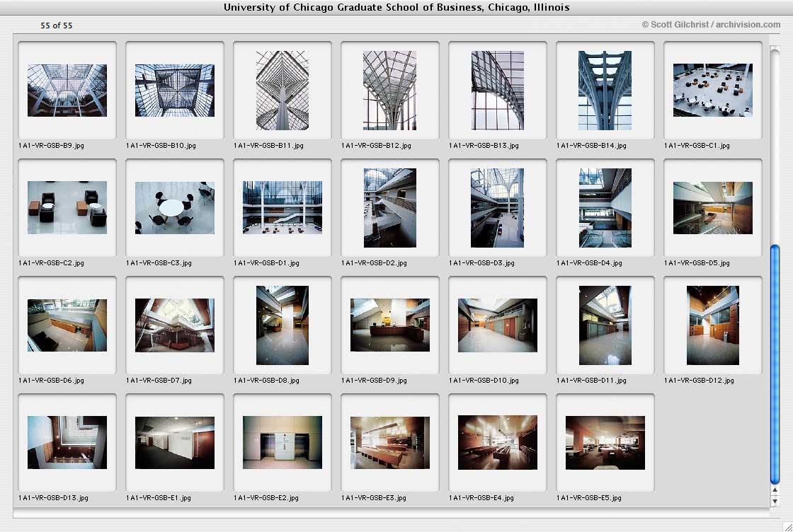Open thumbnail 1A1-VR-GSB-D9.jpg
The image size is (793, 532).
tap(390, 325)
